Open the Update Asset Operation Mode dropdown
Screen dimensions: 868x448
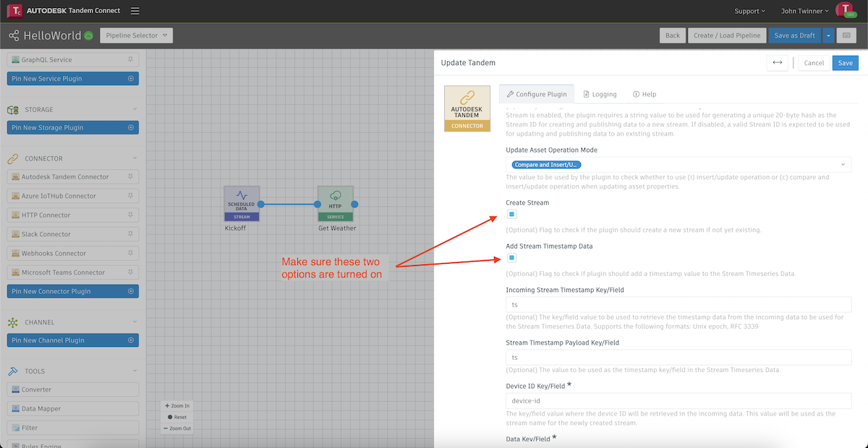coord(678,165)
